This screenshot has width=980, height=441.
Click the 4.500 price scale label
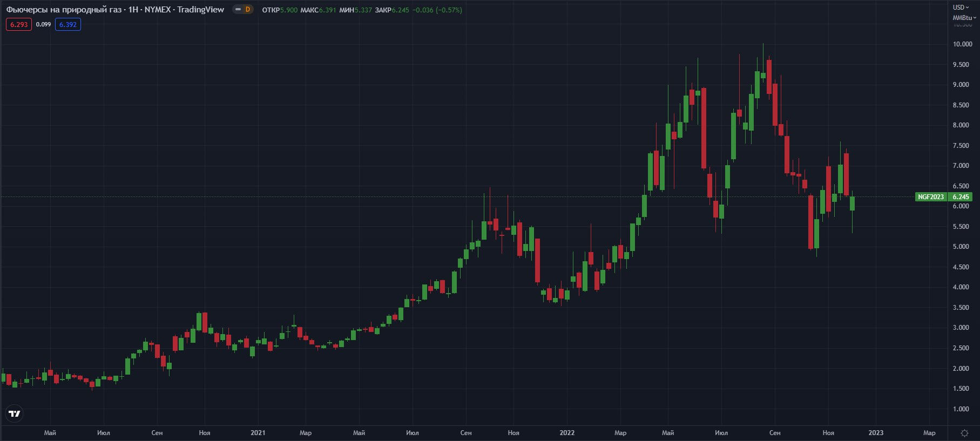961,267
